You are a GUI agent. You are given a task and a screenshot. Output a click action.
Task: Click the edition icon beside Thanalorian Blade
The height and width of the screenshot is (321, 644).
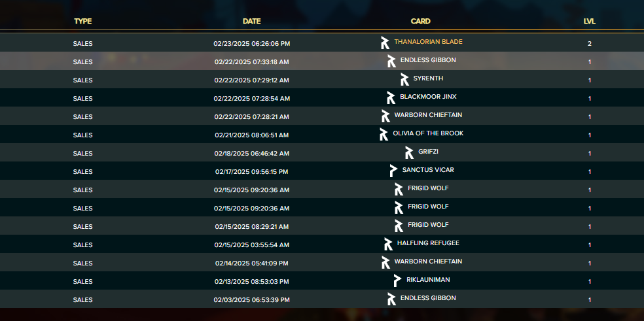tap(385, 42)
